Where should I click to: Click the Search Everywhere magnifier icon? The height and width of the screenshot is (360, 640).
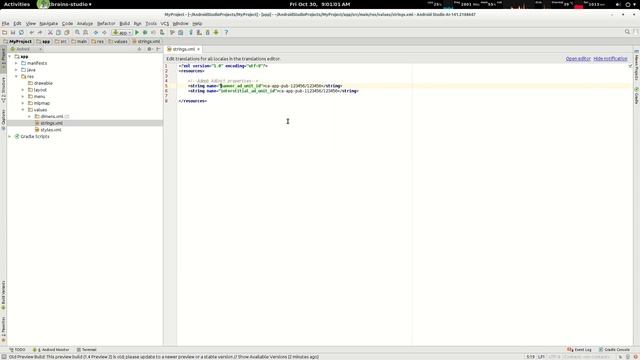pos(627,32)
